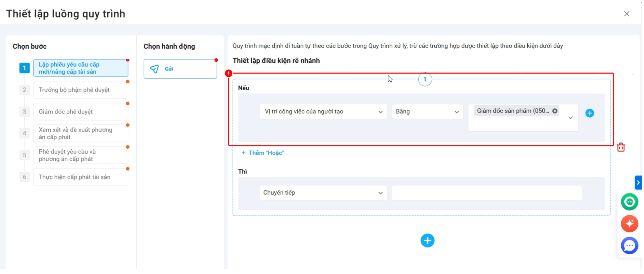
Task: Click the empty field next to Chuyển tiếp
Action: [487, 193]
